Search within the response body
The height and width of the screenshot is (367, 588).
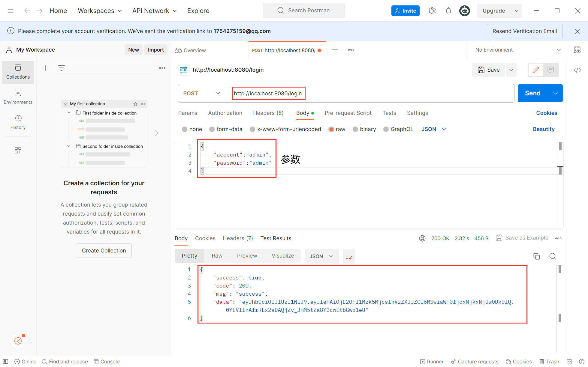coord(553,256)
